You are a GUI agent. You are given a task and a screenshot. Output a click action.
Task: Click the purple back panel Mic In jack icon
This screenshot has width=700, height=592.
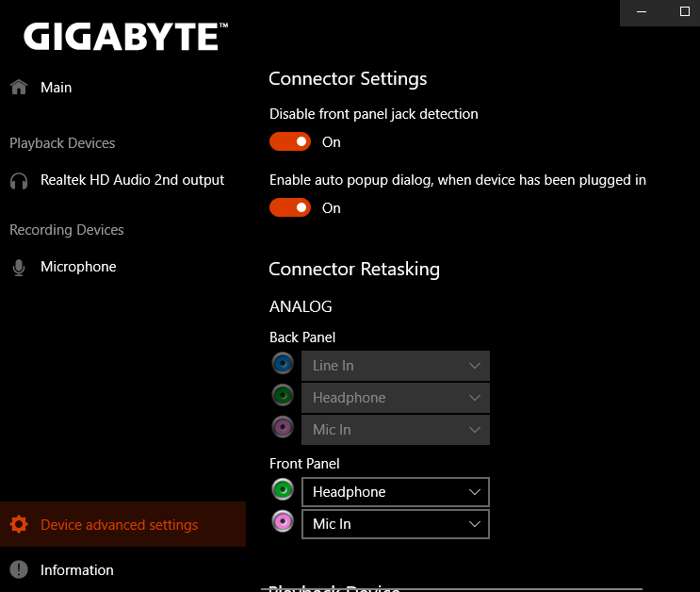283,427
